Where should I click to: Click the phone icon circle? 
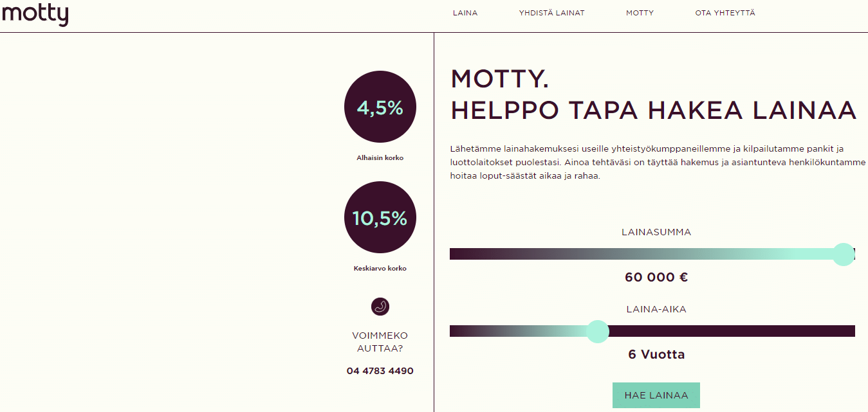tap(380, 307)
